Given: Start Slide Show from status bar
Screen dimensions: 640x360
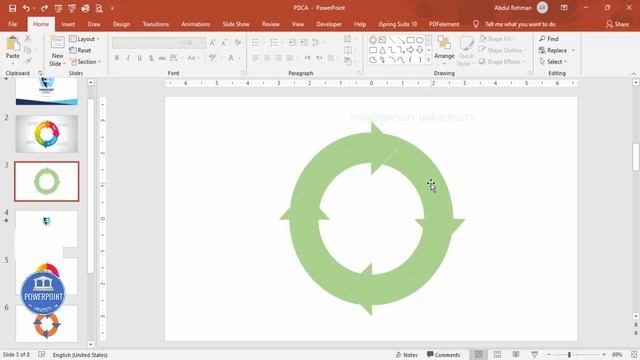Looking at the screenshot, I should click(534, 355).
